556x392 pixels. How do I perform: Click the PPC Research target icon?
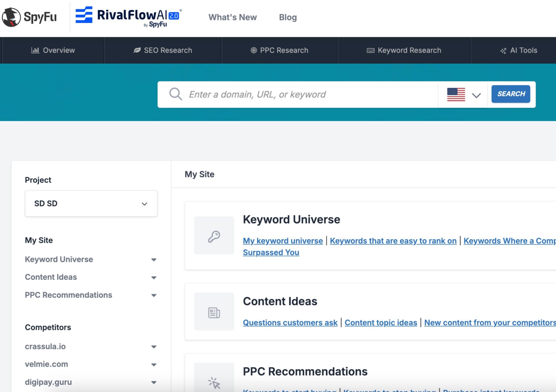point(254,50)
